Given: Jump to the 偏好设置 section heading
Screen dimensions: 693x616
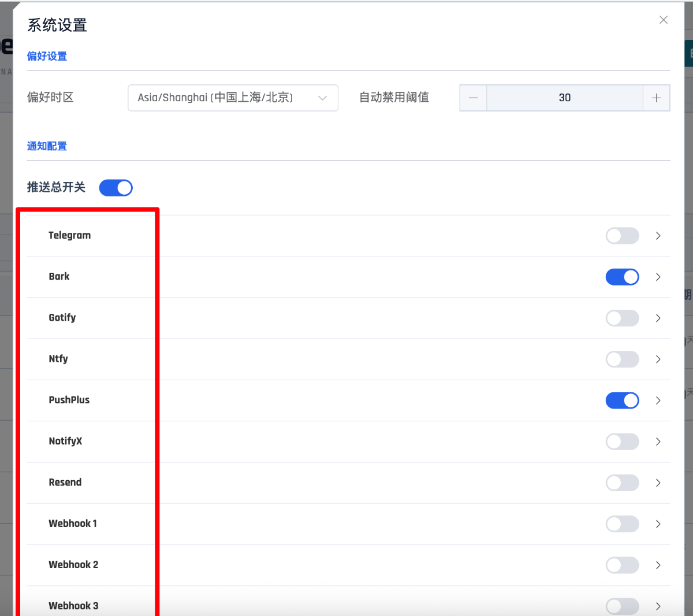Looking at the screenshot, I should pyautogui.click(x=47, y=56).
